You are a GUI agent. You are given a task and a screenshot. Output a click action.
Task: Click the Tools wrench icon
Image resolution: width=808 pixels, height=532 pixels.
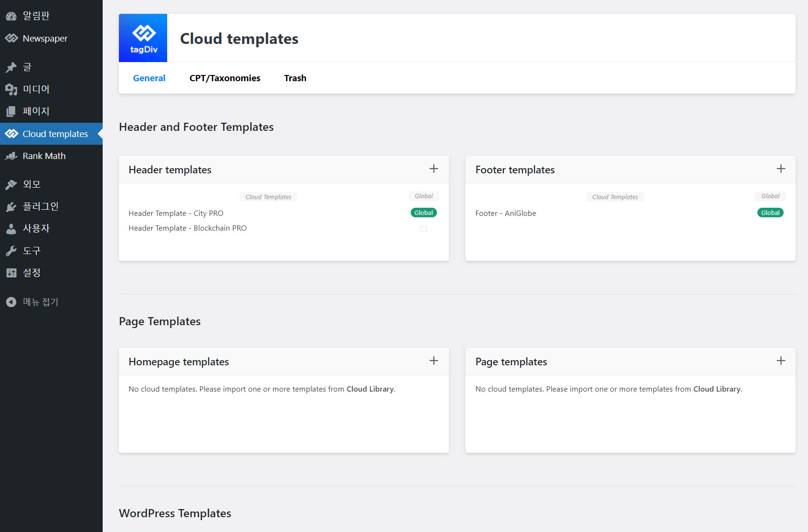click(11, 251)
